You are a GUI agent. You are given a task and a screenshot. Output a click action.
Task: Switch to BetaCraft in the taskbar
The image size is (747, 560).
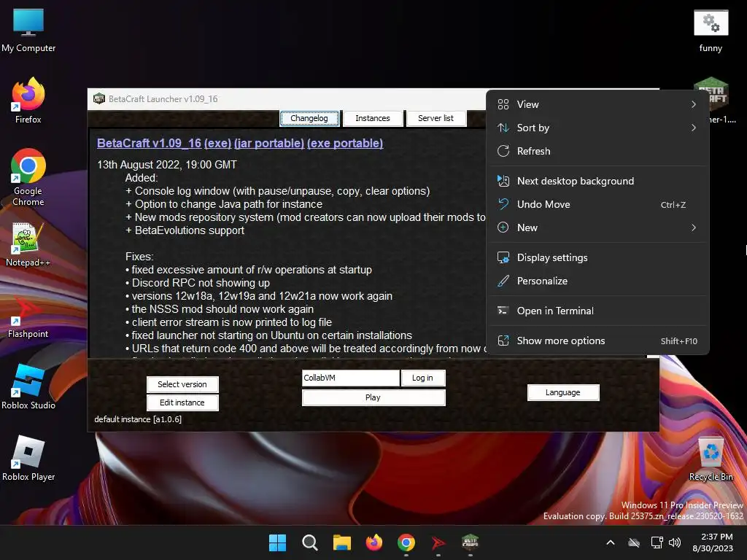coord(471,542)
